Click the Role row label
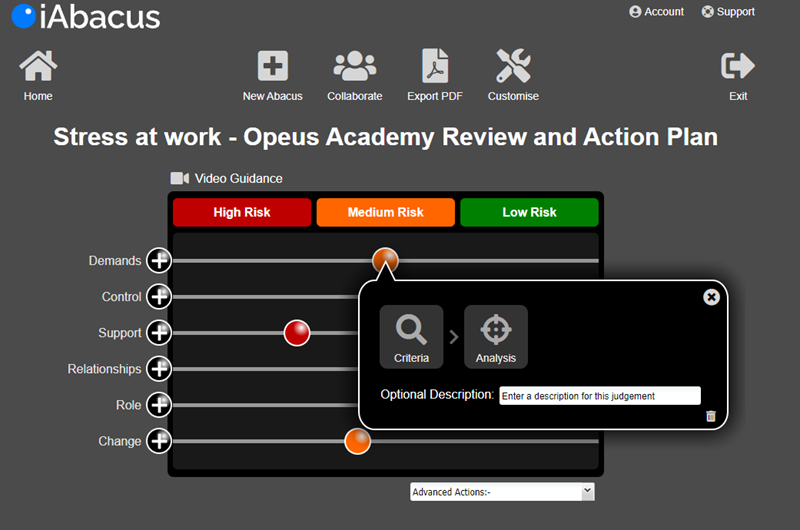This screenshot has height=530, width=800. click(129, 405)
